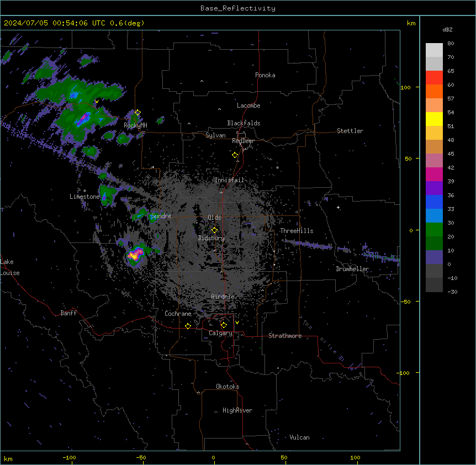Click the yellow diamond marker above Calgary
The image size is (476, 465).
[224, 325]
